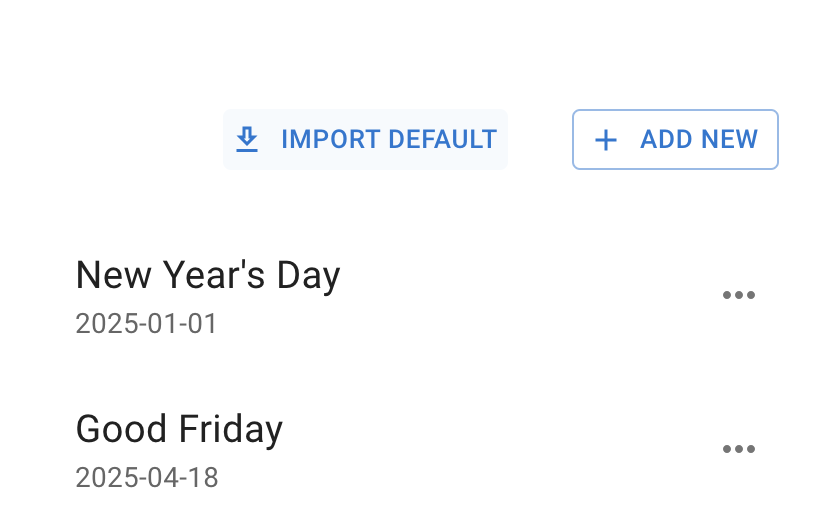Open the three-dot menu for New Year's Day
The height and width of the screenshot is (530, 832).
[738, 295]
